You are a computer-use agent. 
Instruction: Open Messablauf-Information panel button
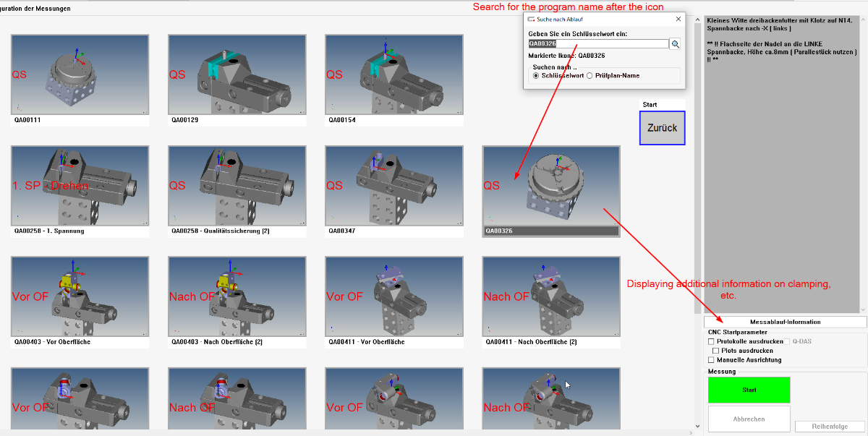785,322
